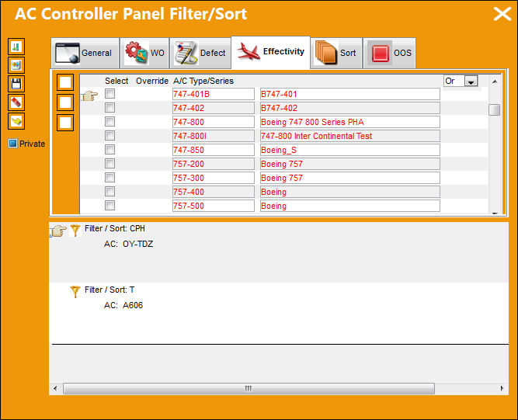Screen dimensions: 518x420
Task: Click the 747-800I type field
Action: tap(213, 136)
